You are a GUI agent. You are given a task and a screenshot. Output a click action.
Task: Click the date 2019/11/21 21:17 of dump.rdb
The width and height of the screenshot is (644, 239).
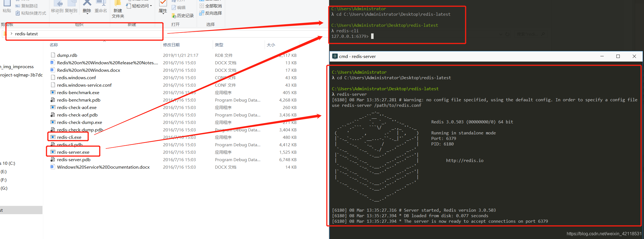coord(181,55)
